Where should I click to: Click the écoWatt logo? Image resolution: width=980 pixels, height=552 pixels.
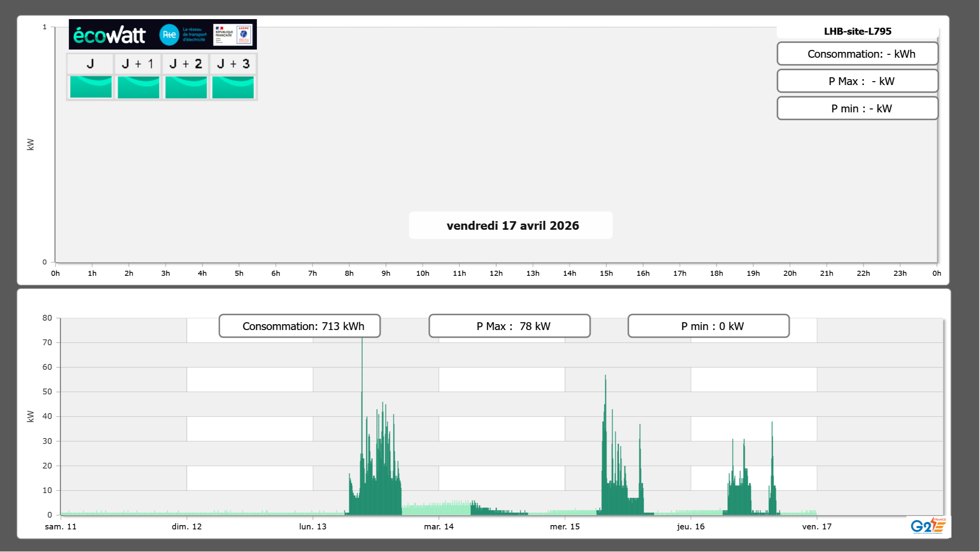pos(110,35)
